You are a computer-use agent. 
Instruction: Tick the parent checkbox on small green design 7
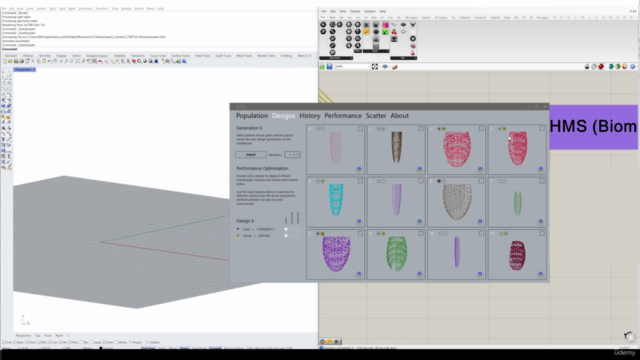click(542, 181)
